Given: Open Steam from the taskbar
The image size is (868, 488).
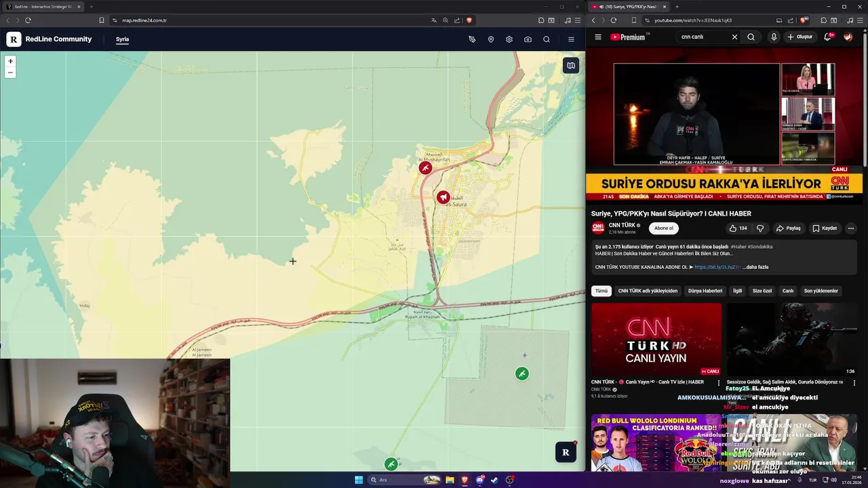Looking at the screenshot, I should pos(494,480).
